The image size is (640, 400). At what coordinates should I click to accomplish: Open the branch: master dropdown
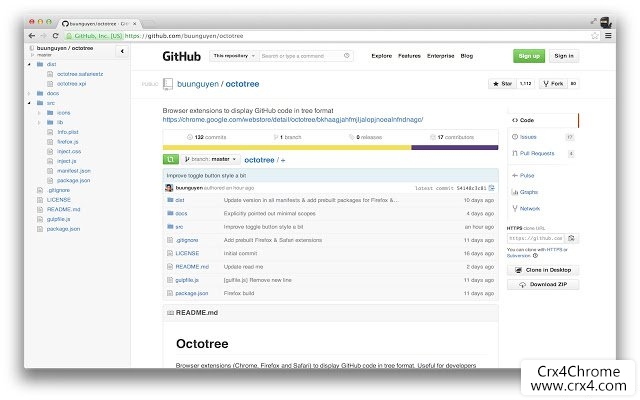pyautogui.click(x=211, y=159)
